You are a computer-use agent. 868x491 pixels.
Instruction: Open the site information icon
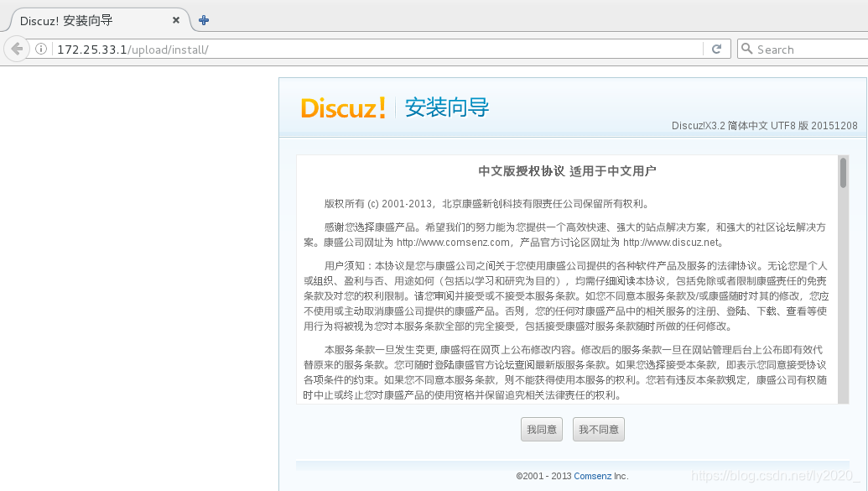[x=41, y=50]
